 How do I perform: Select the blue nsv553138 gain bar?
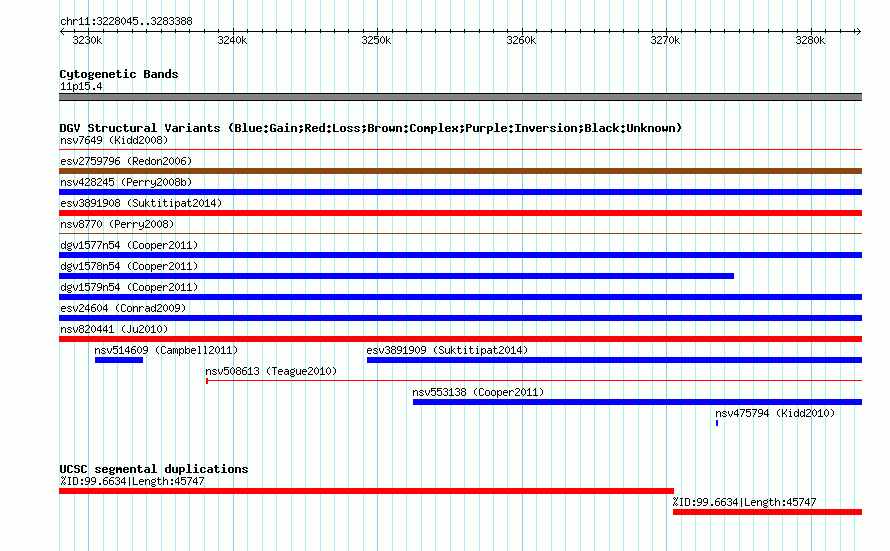point(637,402)
